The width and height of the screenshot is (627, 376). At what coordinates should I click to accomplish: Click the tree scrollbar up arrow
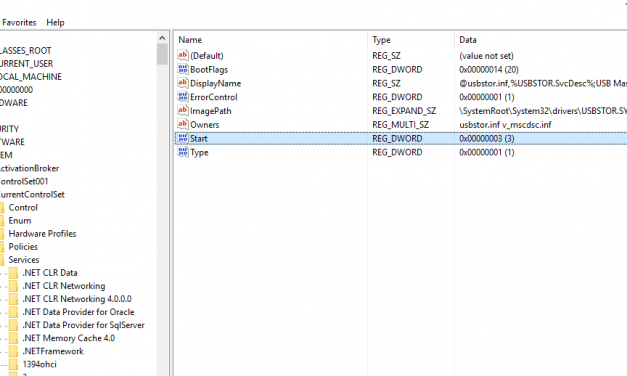click(162, 38)
